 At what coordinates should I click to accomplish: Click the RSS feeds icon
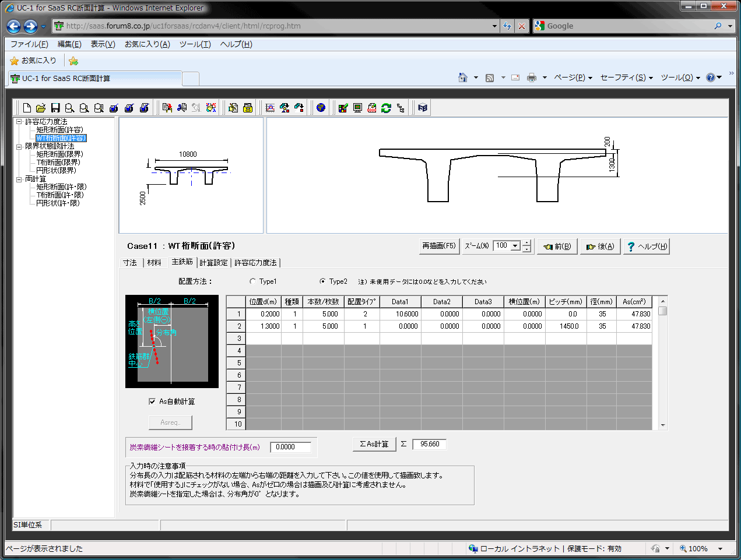[490, 78]
